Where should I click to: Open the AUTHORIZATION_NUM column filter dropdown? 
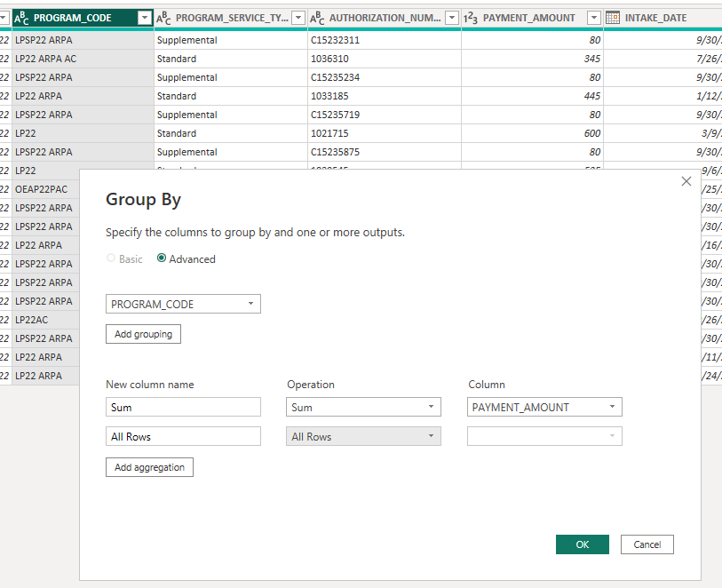(x=452, y=18)
